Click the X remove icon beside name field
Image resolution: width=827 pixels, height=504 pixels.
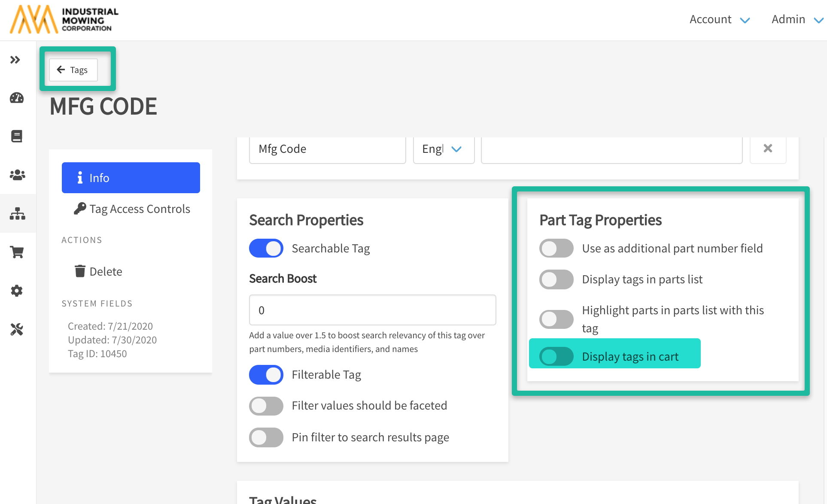[768, 149]
